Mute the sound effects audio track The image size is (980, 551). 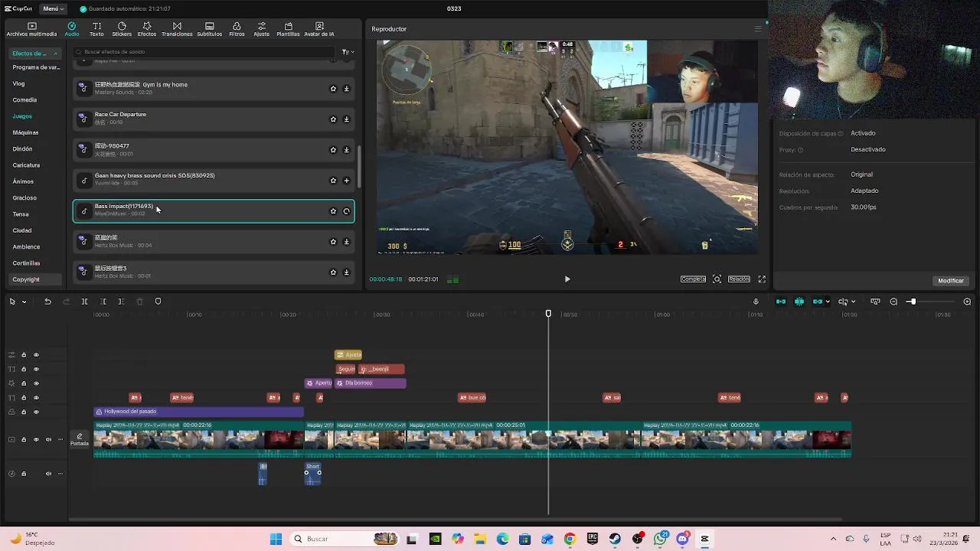click(48, 474)
